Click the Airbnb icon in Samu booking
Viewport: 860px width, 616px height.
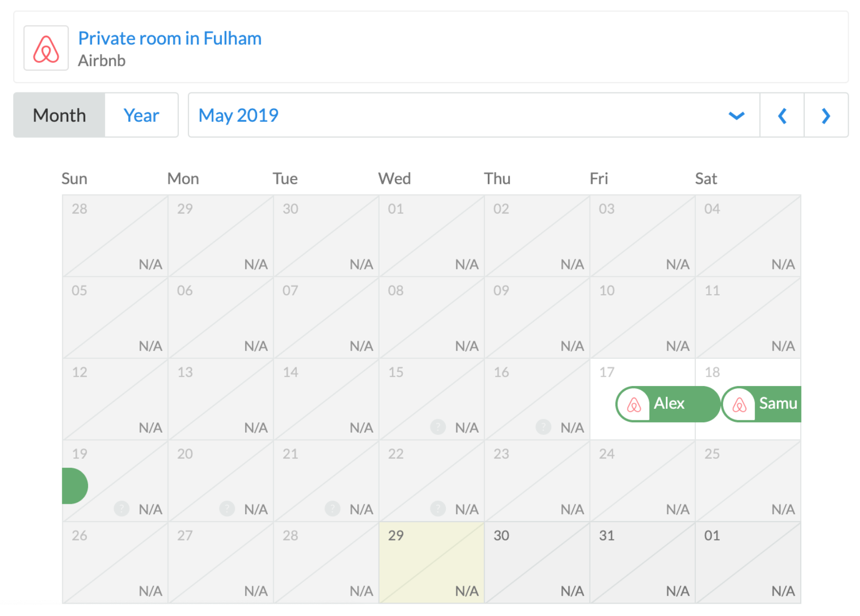739,404
